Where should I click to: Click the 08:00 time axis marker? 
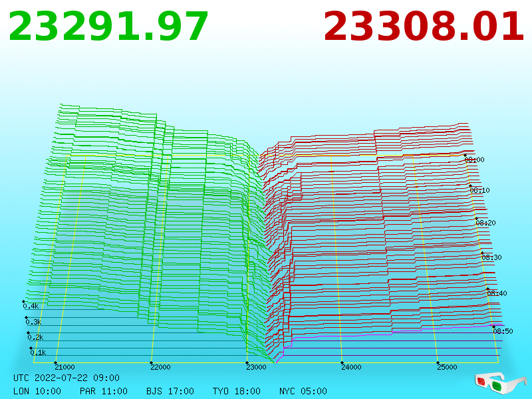click(474, 160)
